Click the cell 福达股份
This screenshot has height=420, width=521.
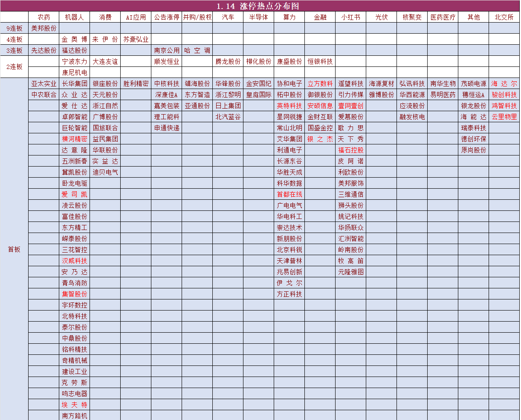coord(75,50)
